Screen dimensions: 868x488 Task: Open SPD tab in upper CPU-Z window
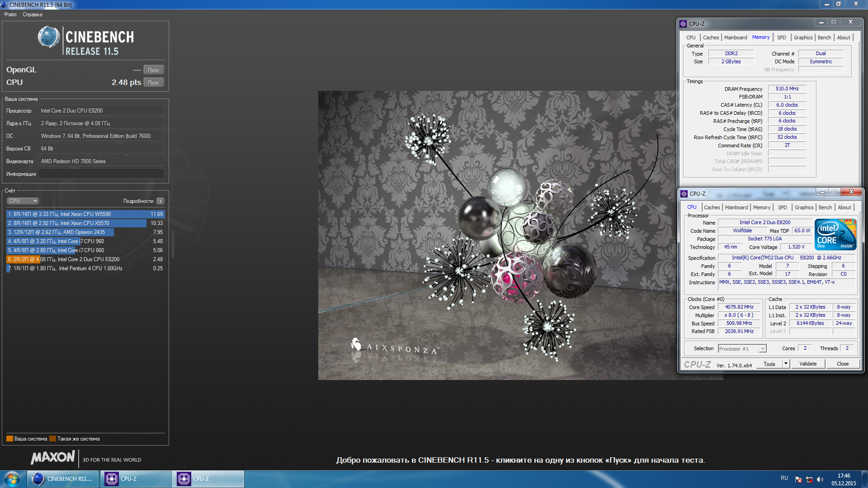(782, 38)
